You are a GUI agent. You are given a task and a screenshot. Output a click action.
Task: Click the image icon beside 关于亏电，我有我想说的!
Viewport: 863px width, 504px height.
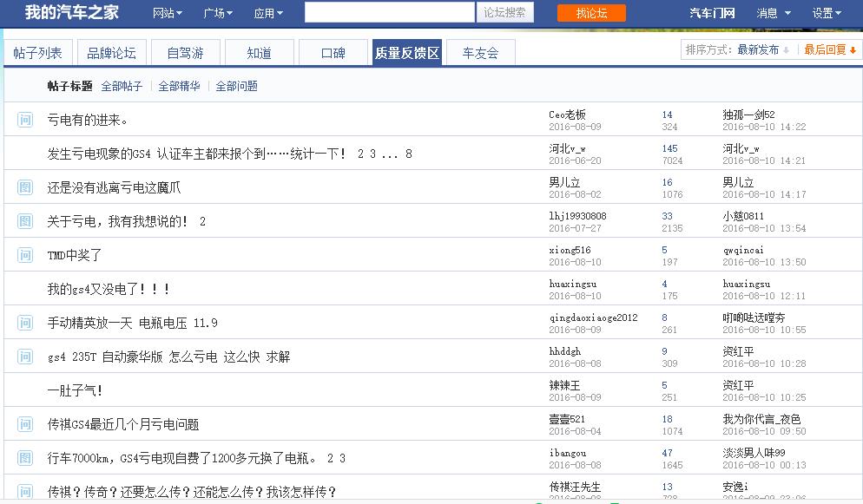pyautogui.click(x=25, y=221)
